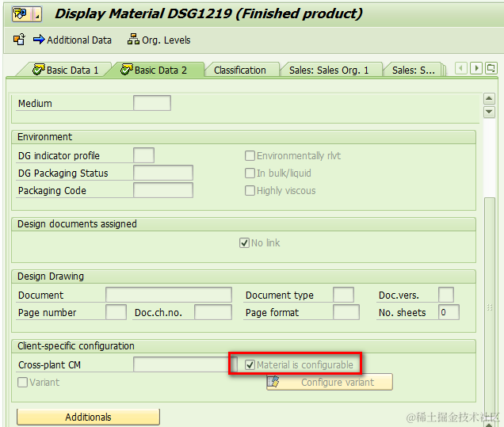Click the scroll up arrow at top
504x427 pixels.
point(489,98)
